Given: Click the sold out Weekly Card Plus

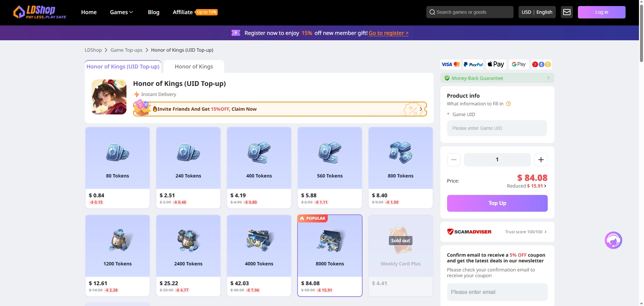Looking at the screenshot, I should [400, 256].
